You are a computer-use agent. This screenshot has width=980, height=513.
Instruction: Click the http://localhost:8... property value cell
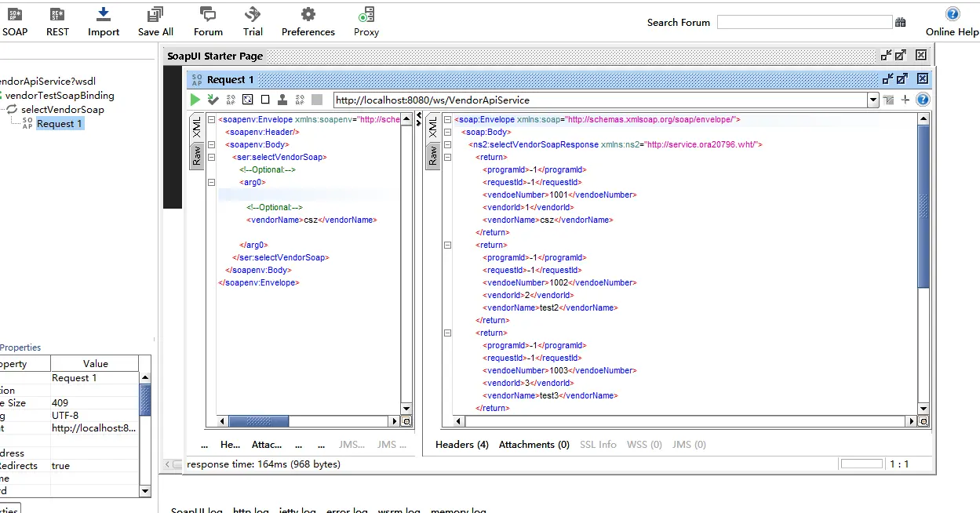95,428
